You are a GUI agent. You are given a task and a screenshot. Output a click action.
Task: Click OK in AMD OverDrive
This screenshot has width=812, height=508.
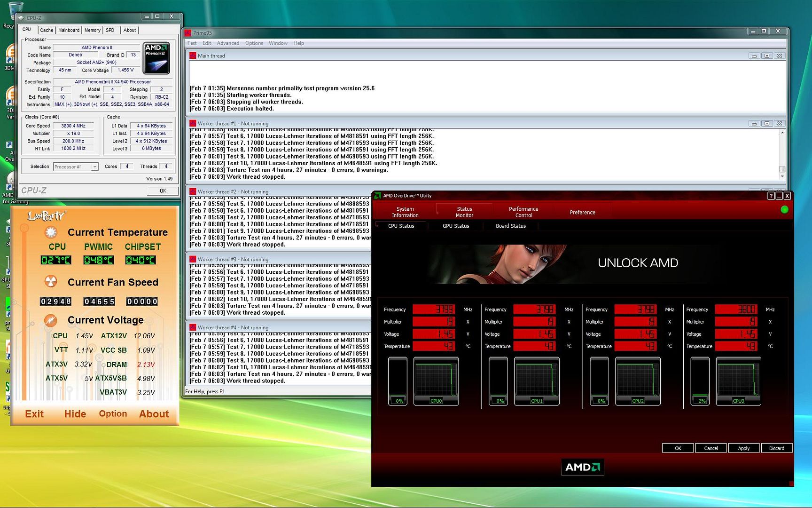coord(678,448)
